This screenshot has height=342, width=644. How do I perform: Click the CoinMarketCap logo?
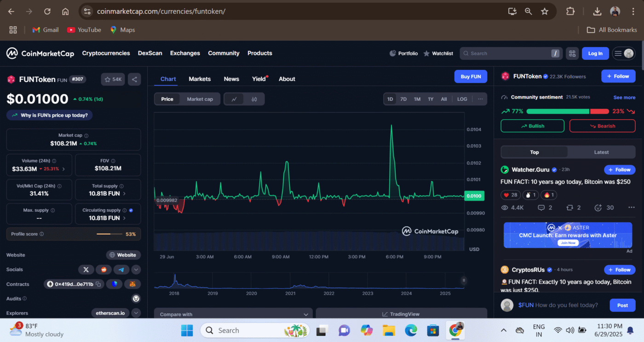(x=40, y=53)
